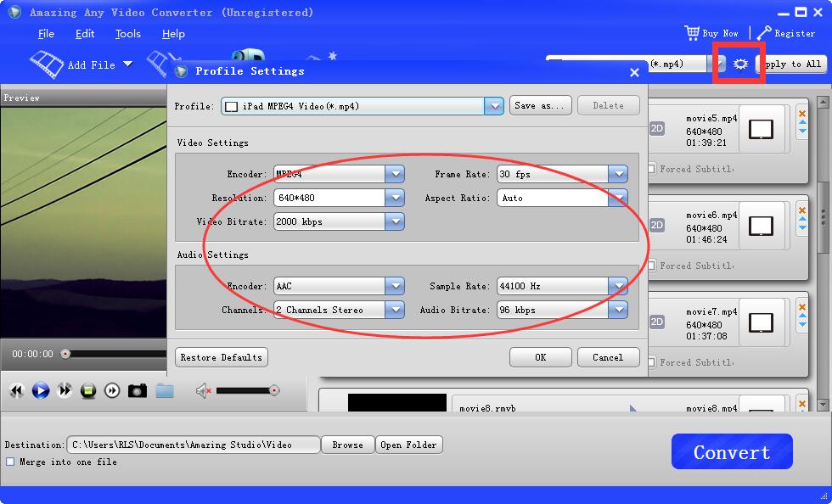Expand the Profile combo box
This screenshot has width=832, height=504.
coord(494,106)
